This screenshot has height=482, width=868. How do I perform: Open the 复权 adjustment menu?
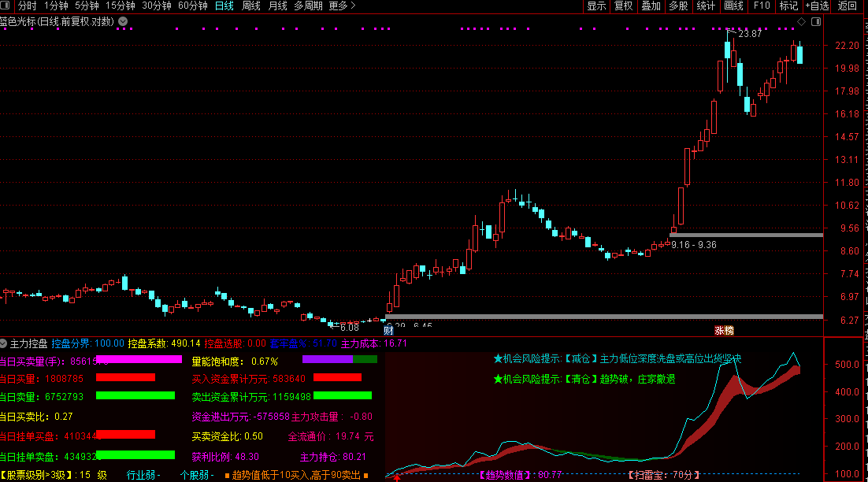624,6
